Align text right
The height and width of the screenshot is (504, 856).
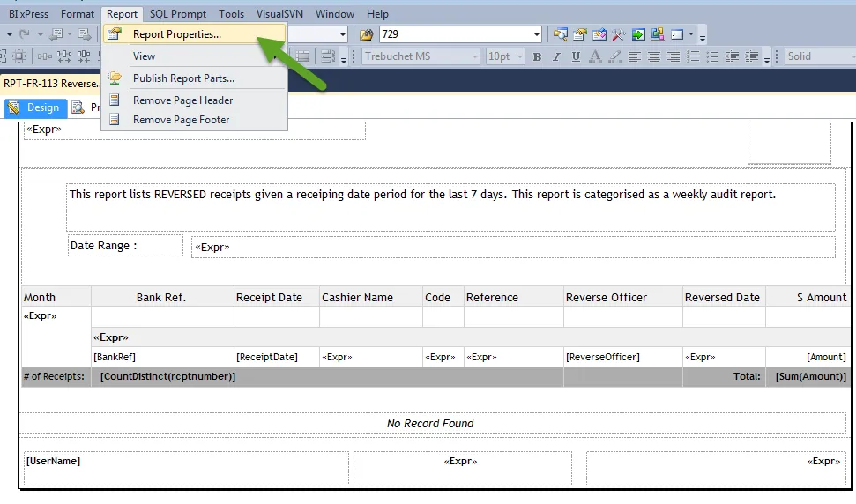pos(674,56)
